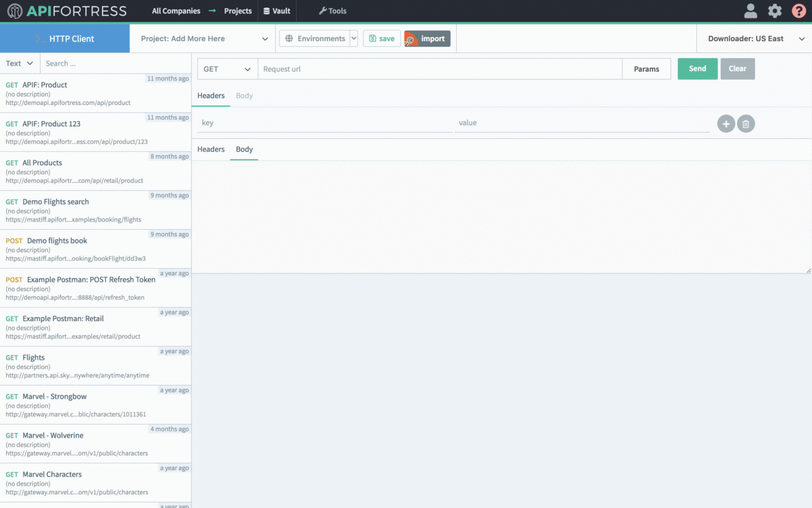This screenshot has height=508, width=812.
Task: Click the Clear button
Action: [738, 69]
